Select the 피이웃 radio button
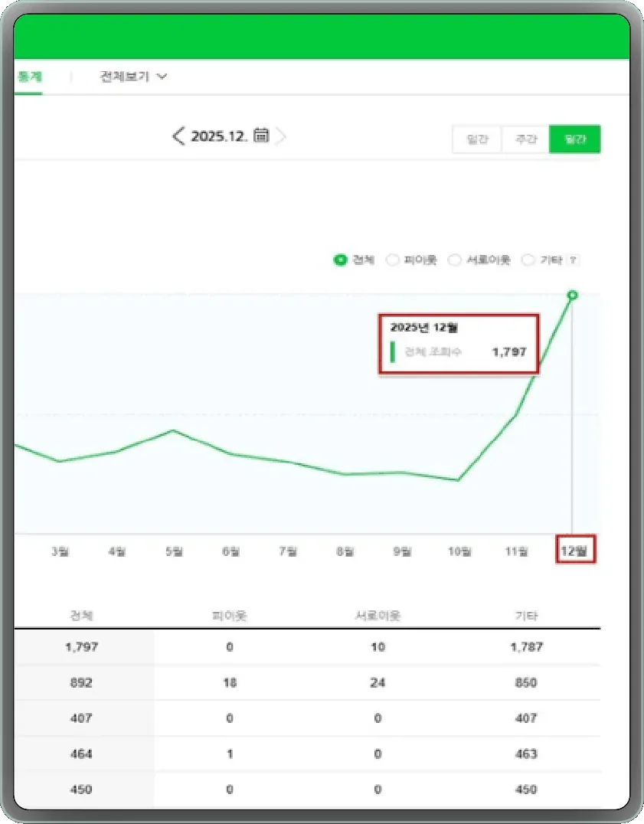Screen dimensions: 644x824 click(392, 260)
